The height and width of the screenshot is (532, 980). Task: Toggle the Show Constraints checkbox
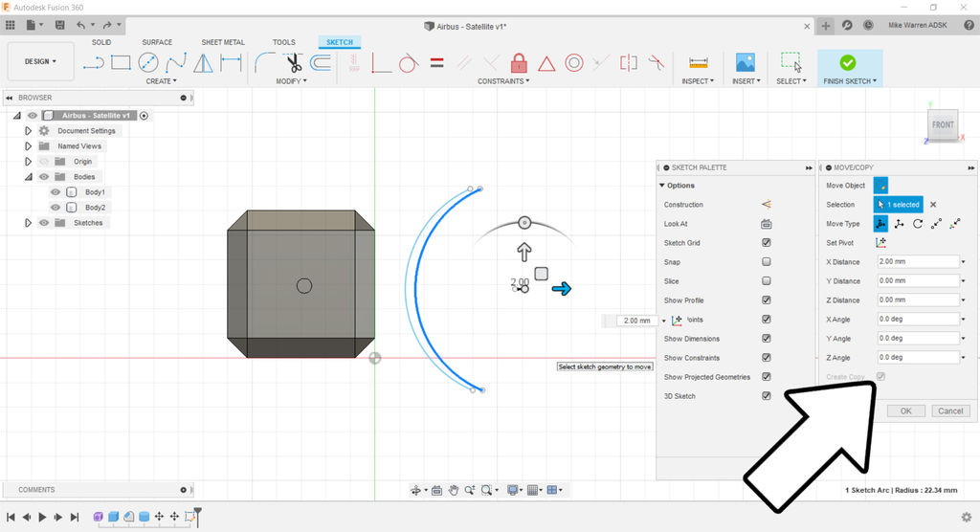(767, 358)
